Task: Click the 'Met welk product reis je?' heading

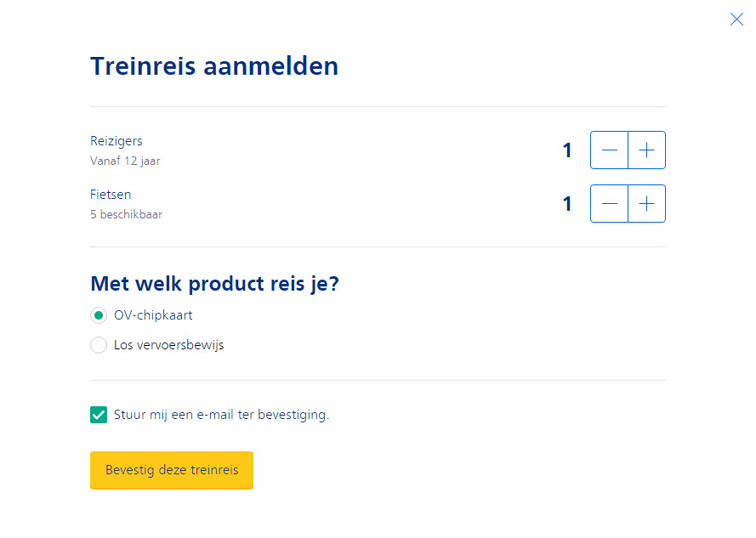Action: tap(215, 284)
